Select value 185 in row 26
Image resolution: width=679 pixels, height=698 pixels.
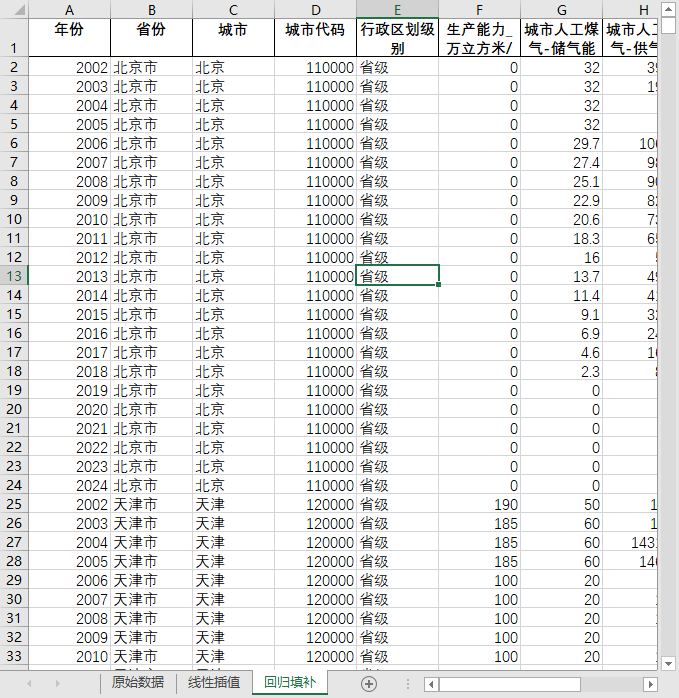click(479, 523)
